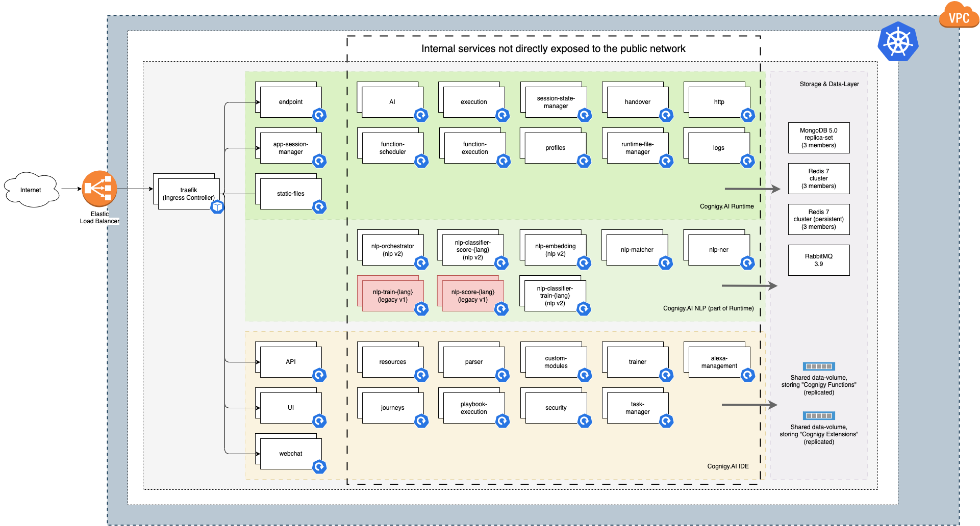Select the Redis 7 cluster non-persistent box
This screenshot has height=526, width=980.
[x=819, y=178]
